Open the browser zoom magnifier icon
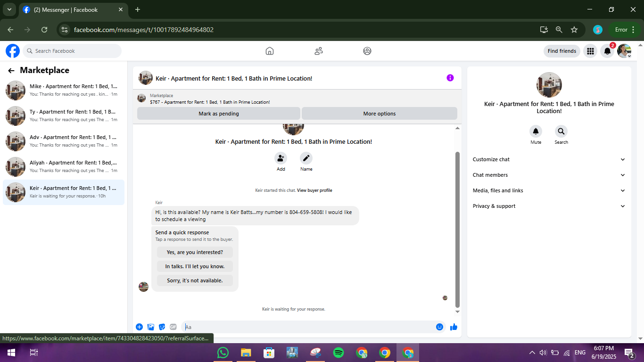 pyautogui.click(x=559, y=30)
